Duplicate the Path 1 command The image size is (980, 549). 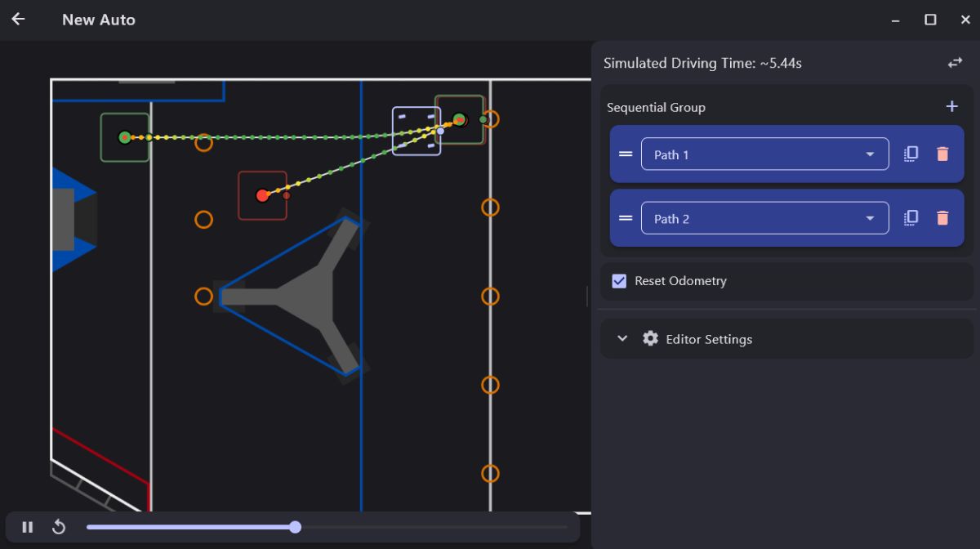tap(911, 154)
